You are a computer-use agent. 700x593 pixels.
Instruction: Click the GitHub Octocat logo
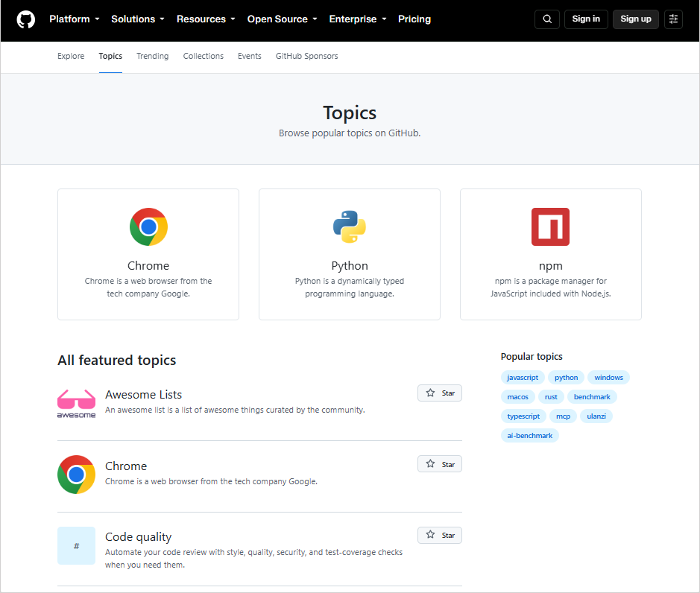(26, 19)
